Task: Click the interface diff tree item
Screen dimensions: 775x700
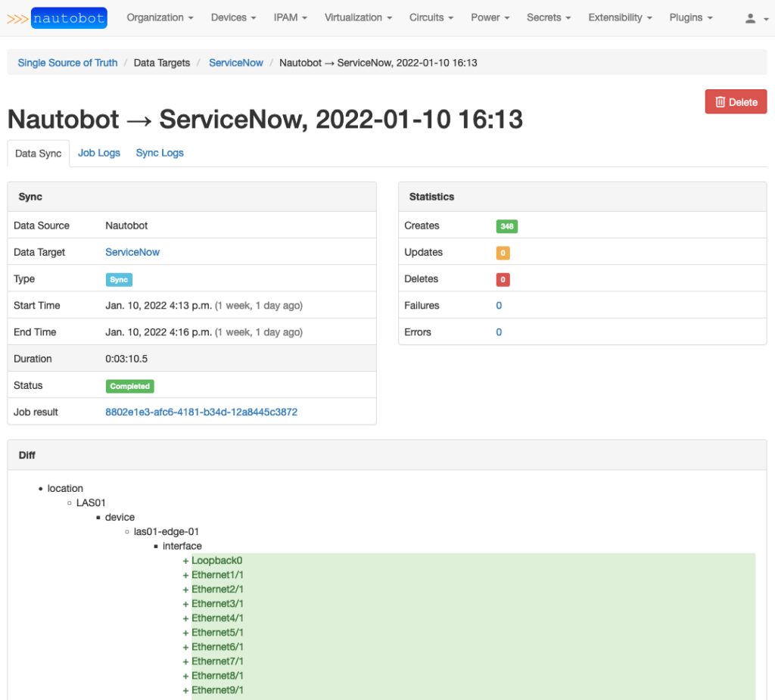Action: coord(182,546)
